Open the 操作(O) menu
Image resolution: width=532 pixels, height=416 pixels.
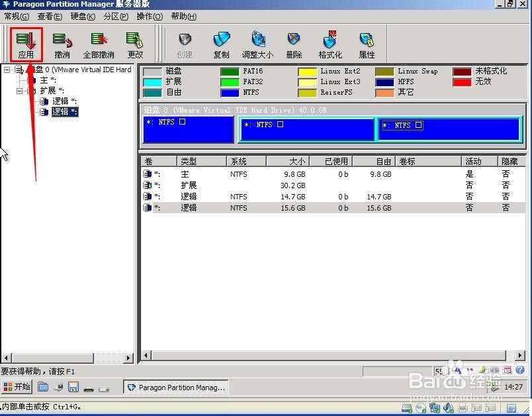[150, 17]
